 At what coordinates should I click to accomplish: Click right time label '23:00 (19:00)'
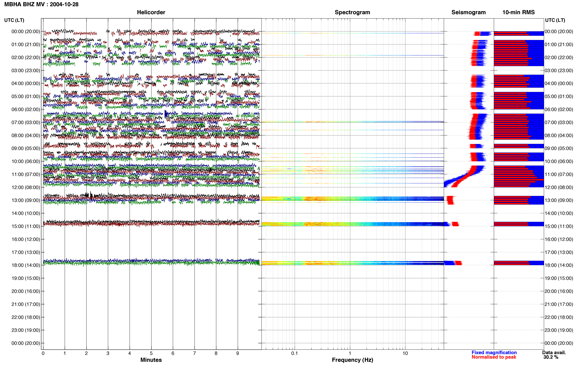pos(559,330)
